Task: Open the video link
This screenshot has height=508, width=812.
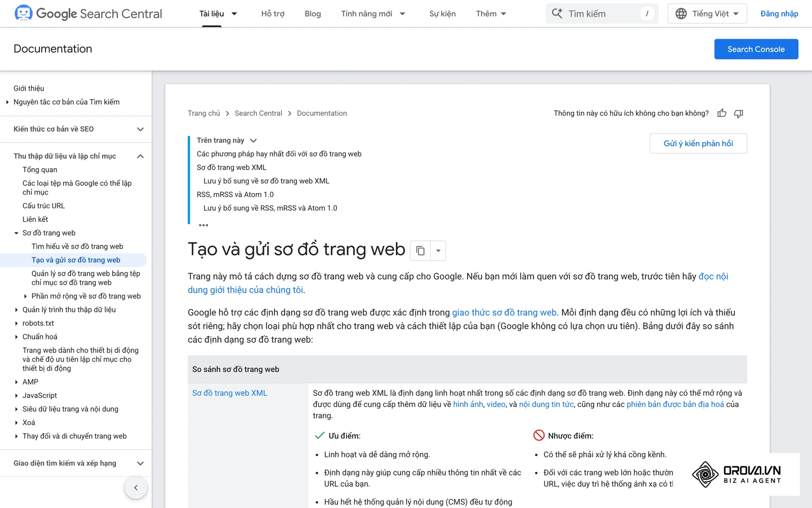Action: click(496, 404)
